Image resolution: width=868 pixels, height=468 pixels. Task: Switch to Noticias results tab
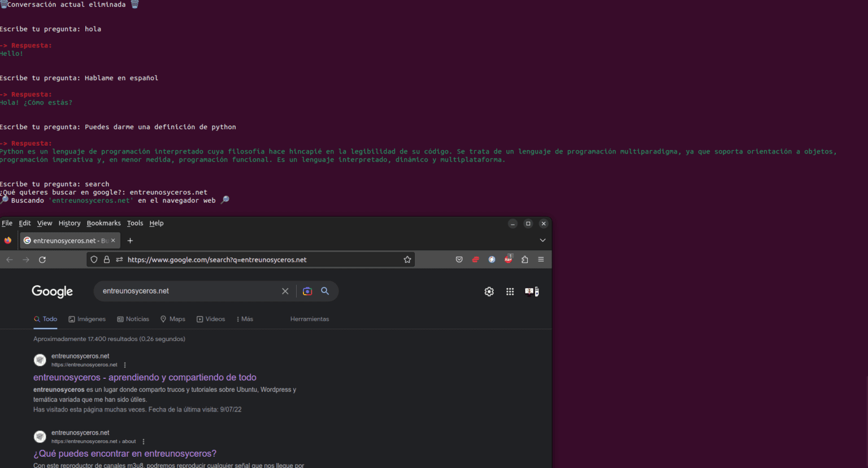[133, 319]
